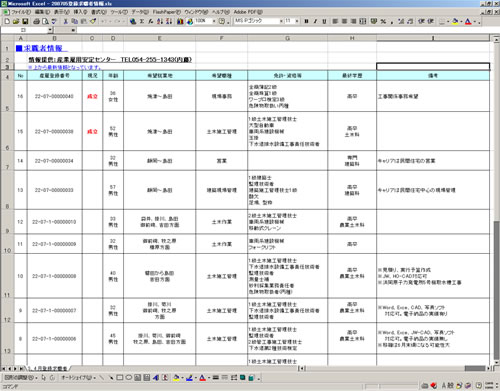
Task: Click the formula bar input field
Action: pyautogui.click(x=287, y=30)
